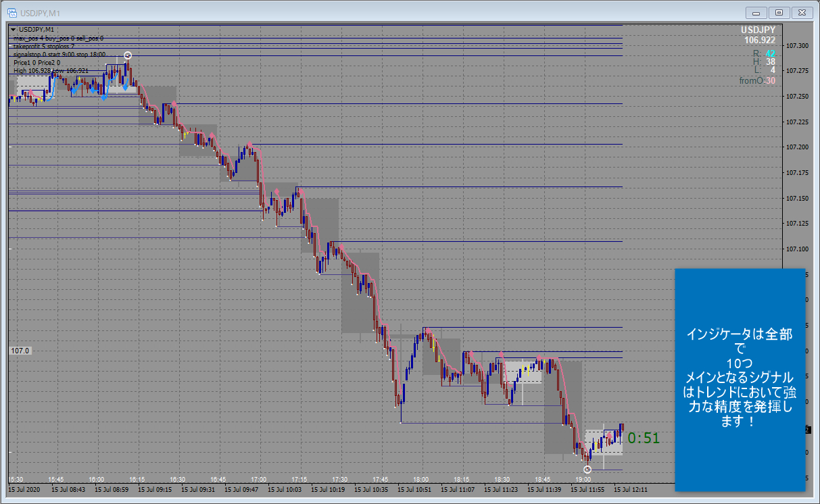
Task: Click the 16:00 label on the time axis
Action: pos(96,479)
